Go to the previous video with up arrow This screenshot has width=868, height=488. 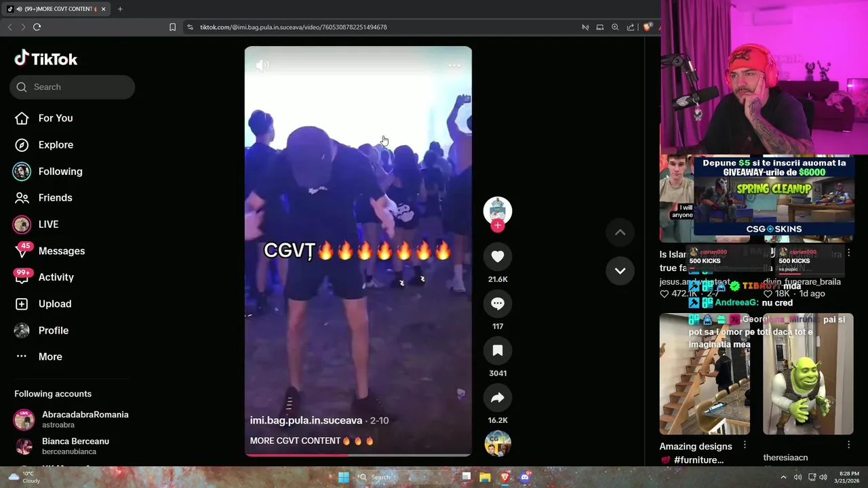point(620,232)
